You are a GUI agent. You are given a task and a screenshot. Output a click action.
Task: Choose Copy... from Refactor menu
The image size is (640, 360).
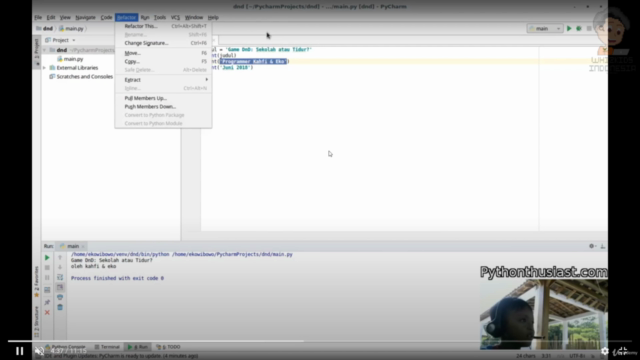point(163,62)
